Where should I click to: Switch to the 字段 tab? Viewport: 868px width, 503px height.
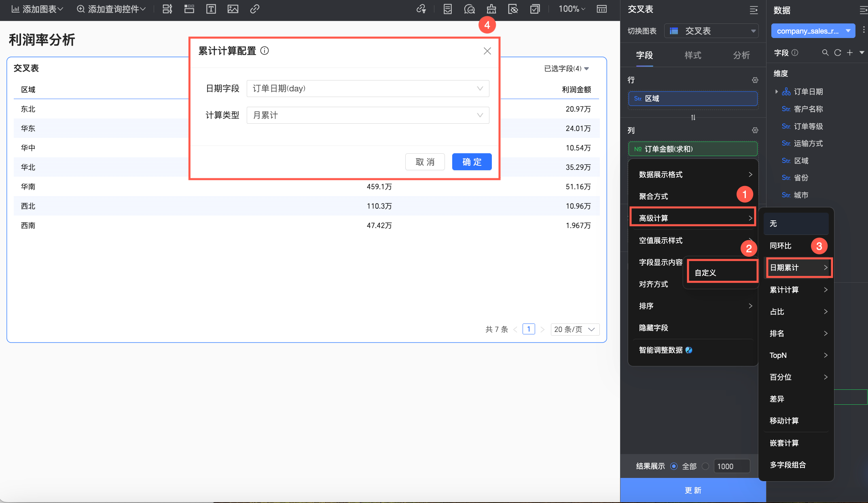point(644,55)
